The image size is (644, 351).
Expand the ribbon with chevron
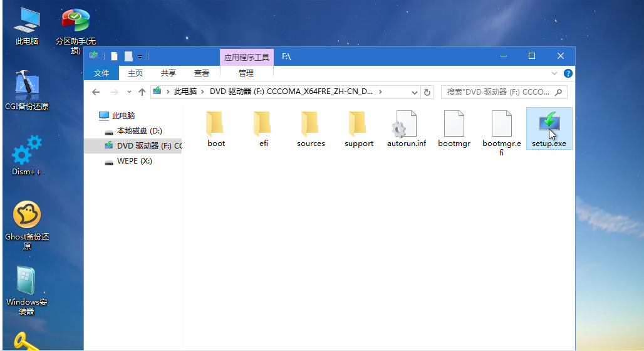[554, 73]
